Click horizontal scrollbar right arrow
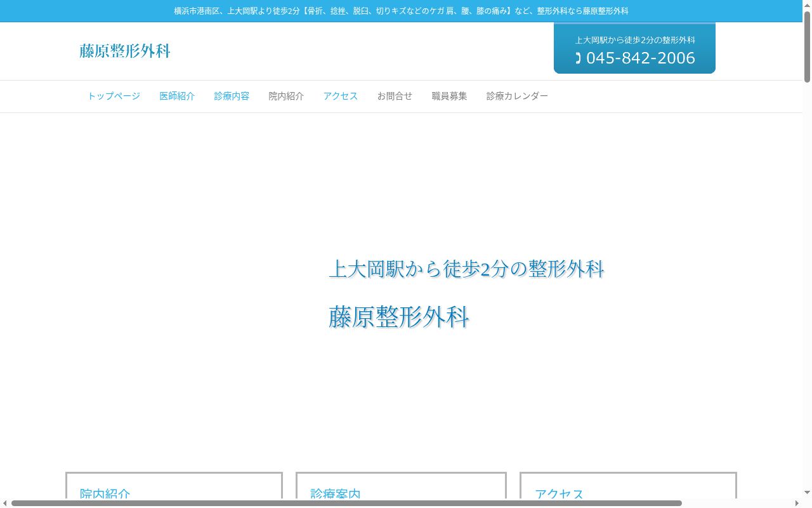812x508 pixels. [797, 503]
